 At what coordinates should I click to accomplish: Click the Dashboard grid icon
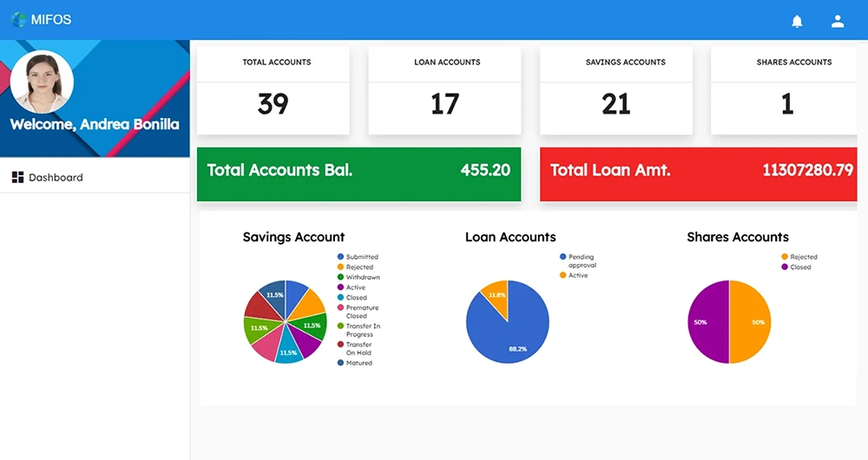(x=17, y=177)
